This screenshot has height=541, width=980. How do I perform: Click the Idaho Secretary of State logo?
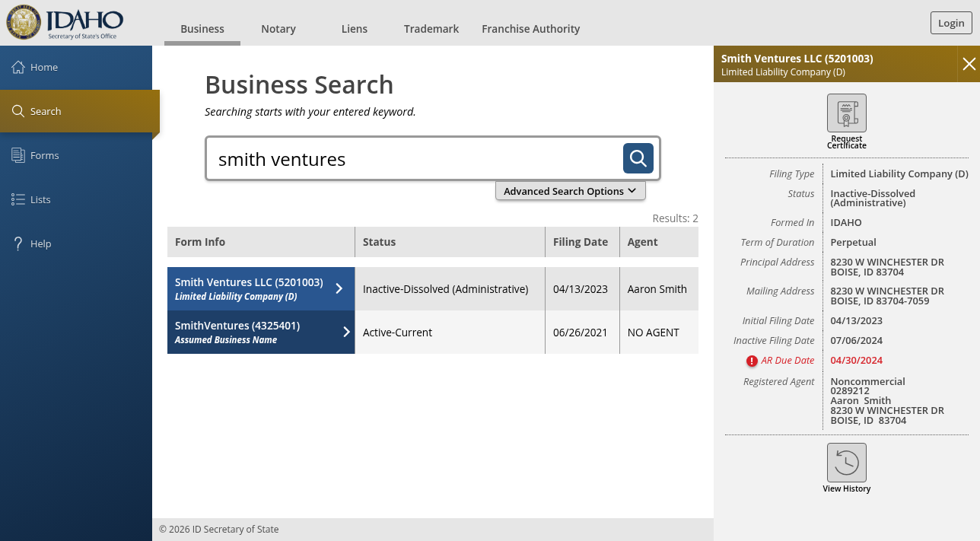65,22
